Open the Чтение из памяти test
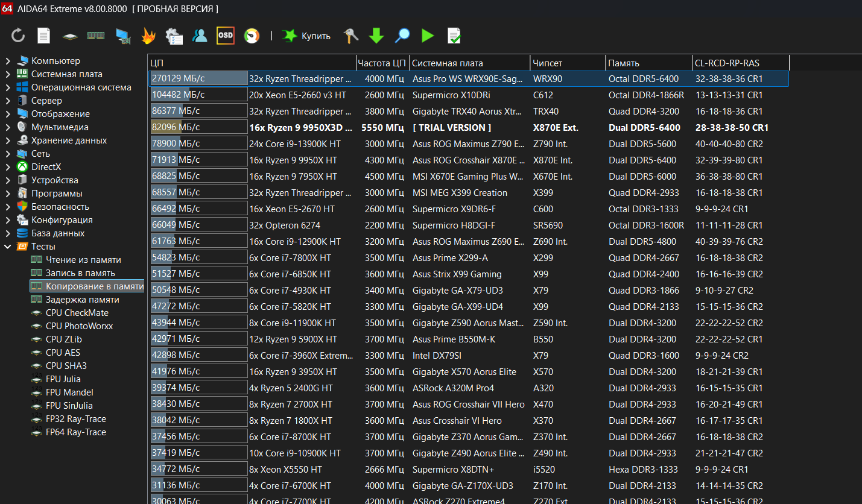This screenshot has width=862, height=504. [83, 260]
